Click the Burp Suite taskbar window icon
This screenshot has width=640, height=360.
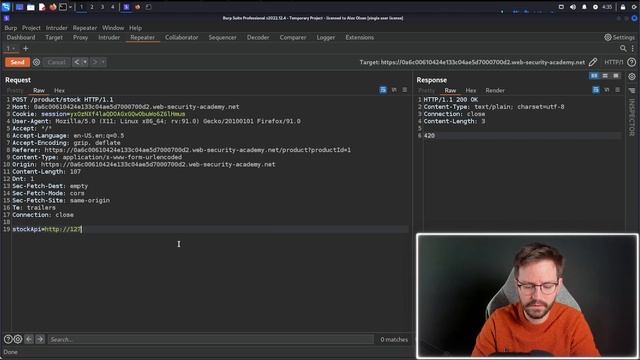point(126,7)
